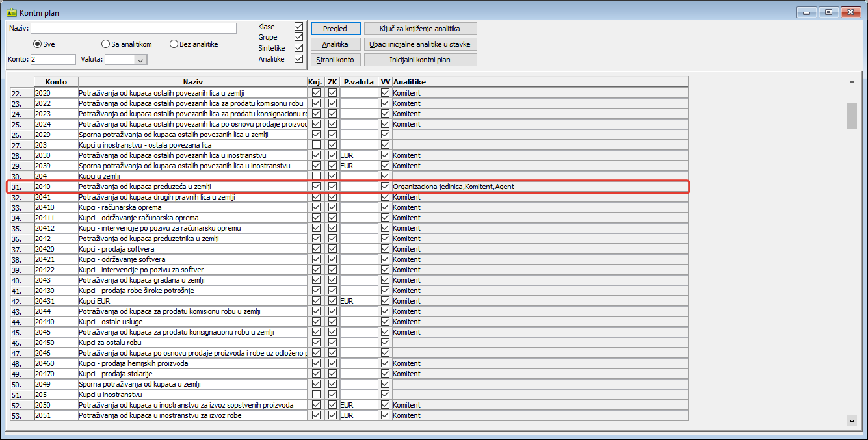The image size is (868, 440).
Task: Select the Sa analitikom radio button
Action: click(106, 44)
